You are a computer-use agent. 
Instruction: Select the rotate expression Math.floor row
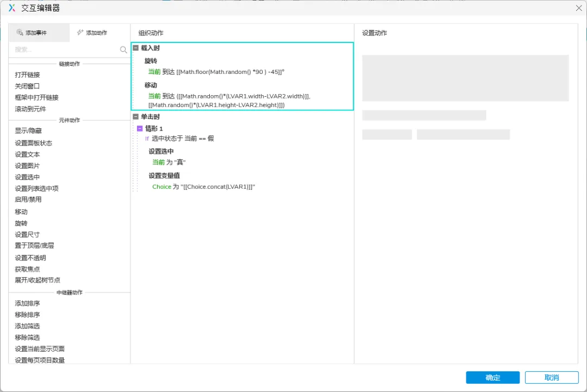216,72
